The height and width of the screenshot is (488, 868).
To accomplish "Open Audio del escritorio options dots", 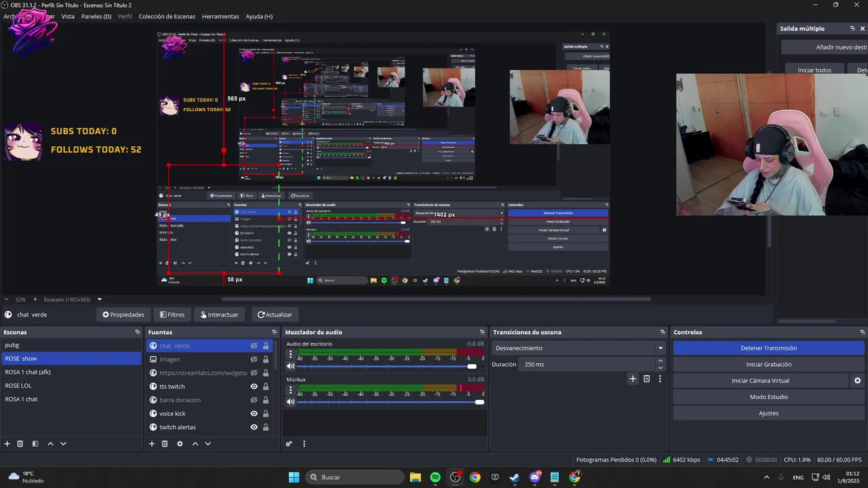I will (x=291, y=354).
